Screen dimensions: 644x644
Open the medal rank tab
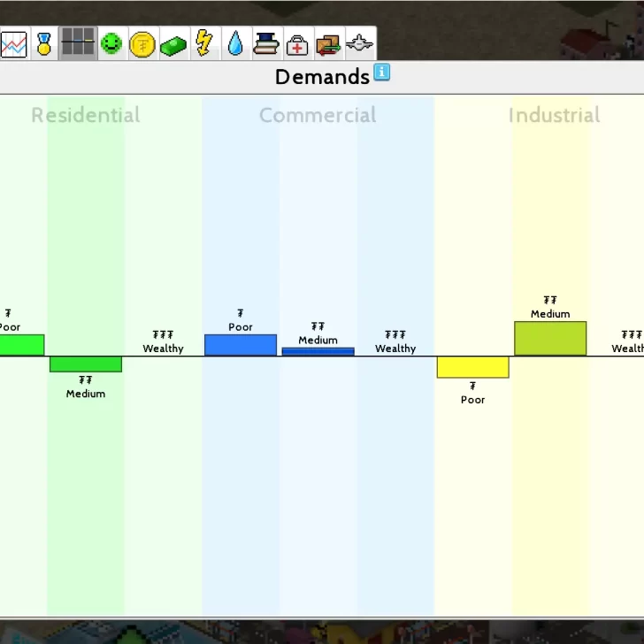(x=44, y=43)
